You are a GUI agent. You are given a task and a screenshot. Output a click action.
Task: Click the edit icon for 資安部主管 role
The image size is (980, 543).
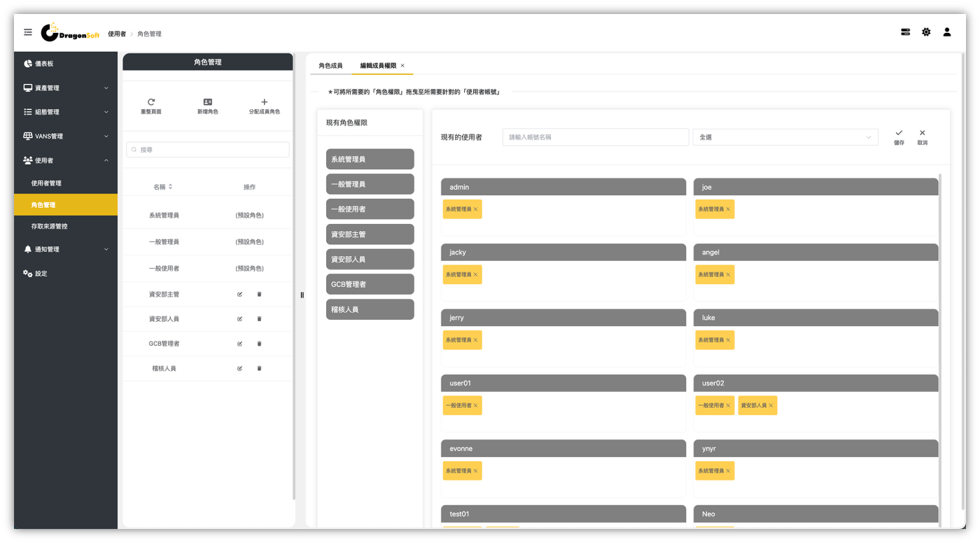tap(239, 295)
